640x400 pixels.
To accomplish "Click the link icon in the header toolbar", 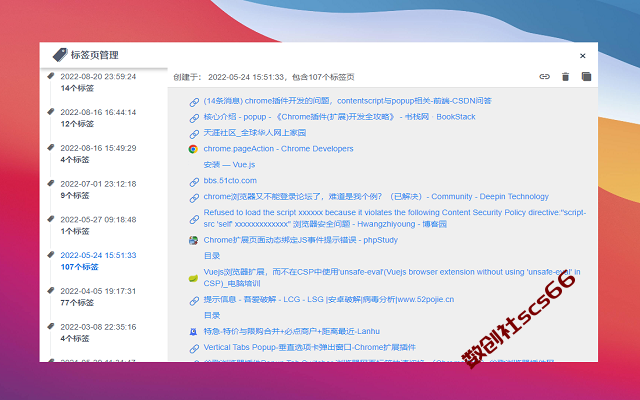I will click(x=544, y=76).
